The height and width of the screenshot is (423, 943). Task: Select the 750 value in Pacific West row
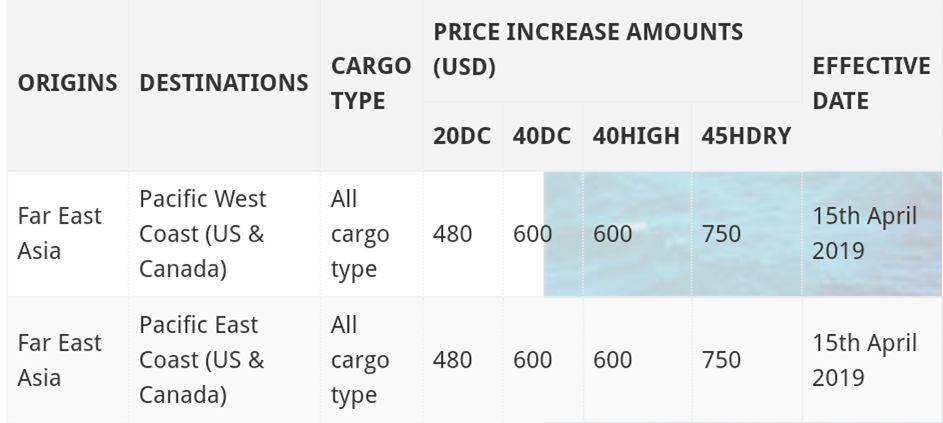coord(721,234)
